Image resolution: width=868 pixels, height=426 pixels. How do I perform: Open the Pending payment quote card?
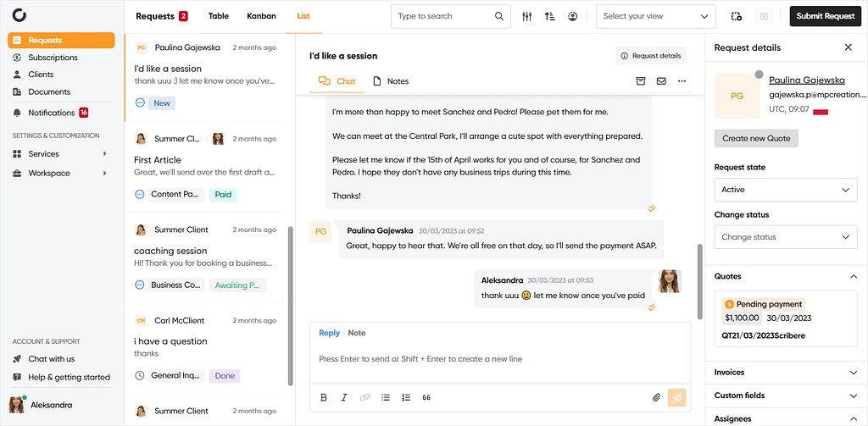tap(786, 319)
